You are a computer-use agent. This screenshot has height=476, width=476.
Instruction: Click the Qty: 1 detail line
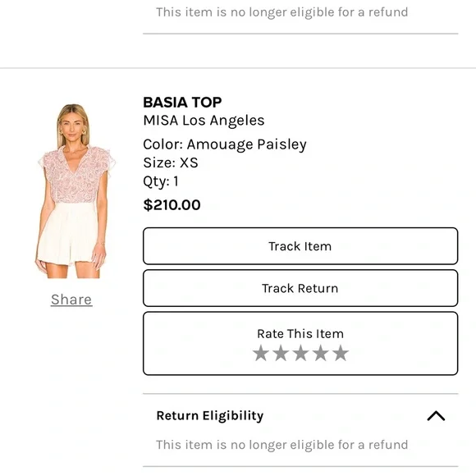pyautogui.click(x=161, y=181)
